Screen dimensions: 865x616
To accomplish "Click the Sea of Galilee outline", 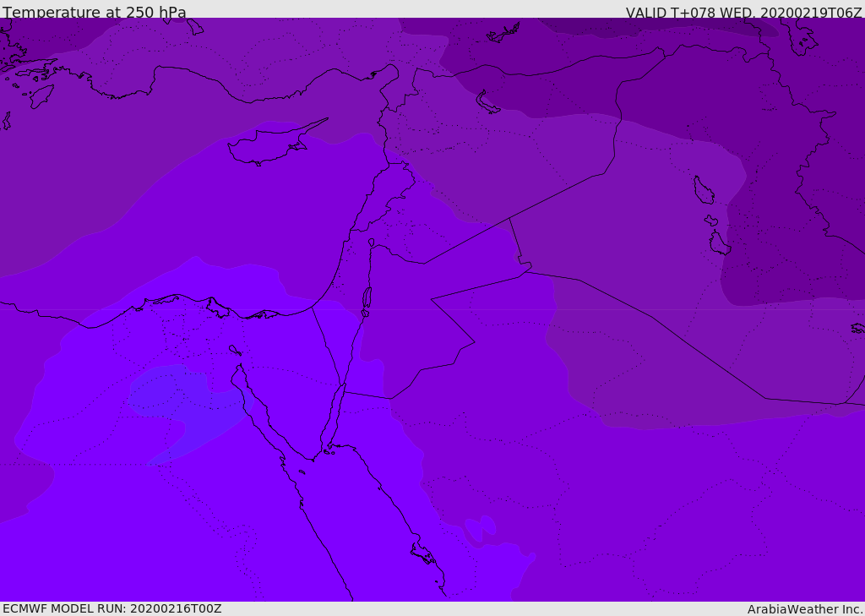I will pos(372,243).
